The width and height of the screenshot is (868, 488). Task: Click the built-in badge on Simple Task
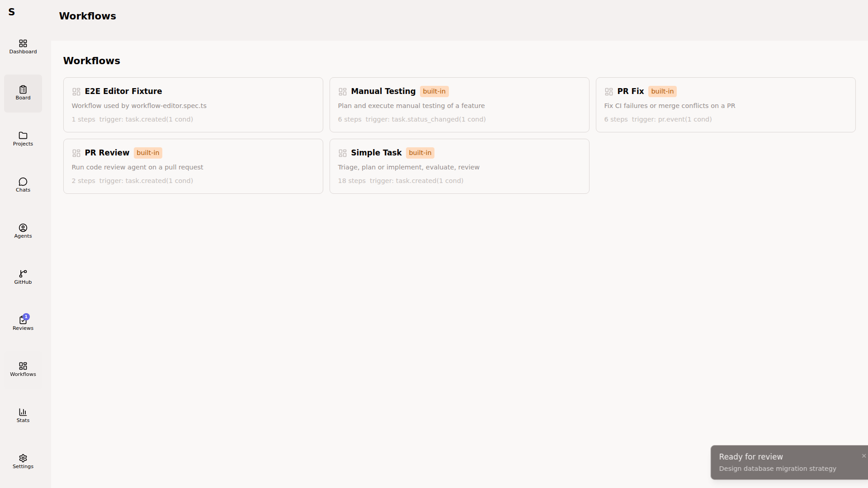coord(420,153)
